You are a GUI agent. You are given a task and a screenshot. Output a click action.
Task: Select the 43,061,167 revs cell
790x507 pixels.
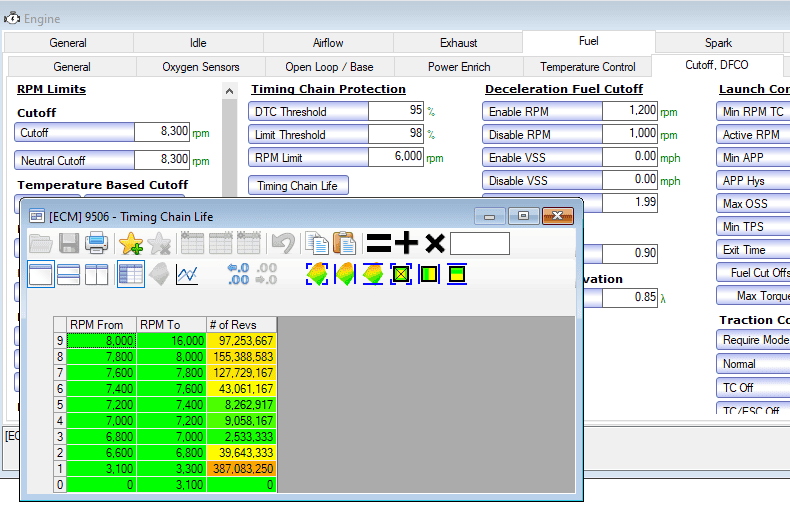point(242,389)
